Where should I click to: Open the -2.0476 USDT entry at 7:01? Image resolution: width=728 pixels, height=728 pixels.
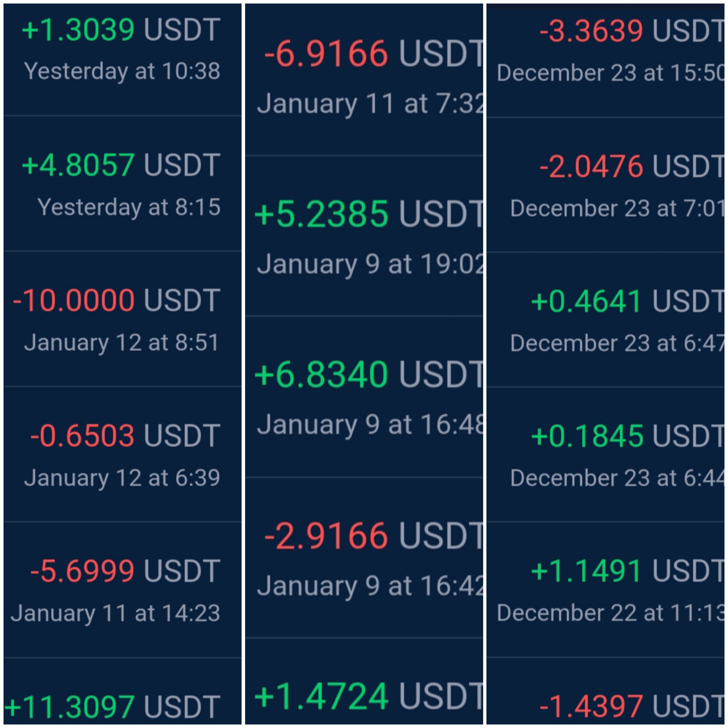[x=605, y=185]
